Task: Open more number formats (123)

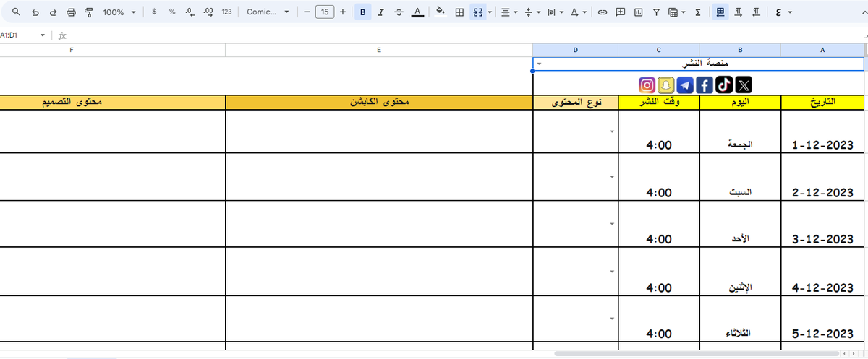Action: [226, 12]
